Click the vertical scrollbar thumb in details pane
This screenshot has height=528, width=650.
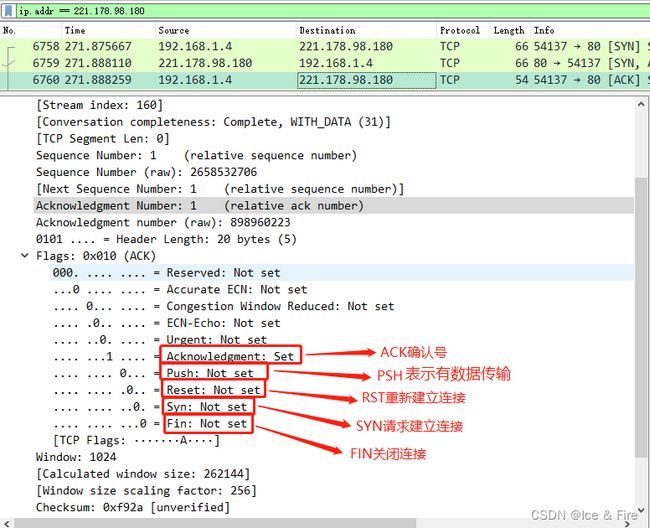[x=641, y=317]
